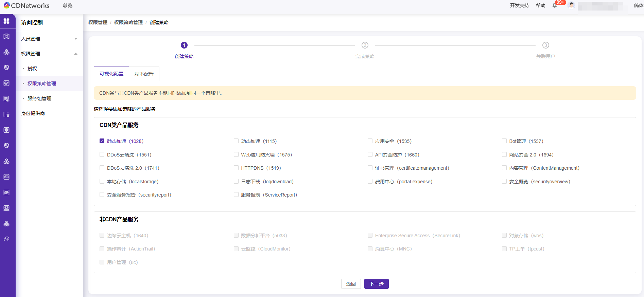Viewport: 644px width, 297px height.
Task: Check 证书管理 (certificatemanagement) checkbox
Action: click(370, 168)
